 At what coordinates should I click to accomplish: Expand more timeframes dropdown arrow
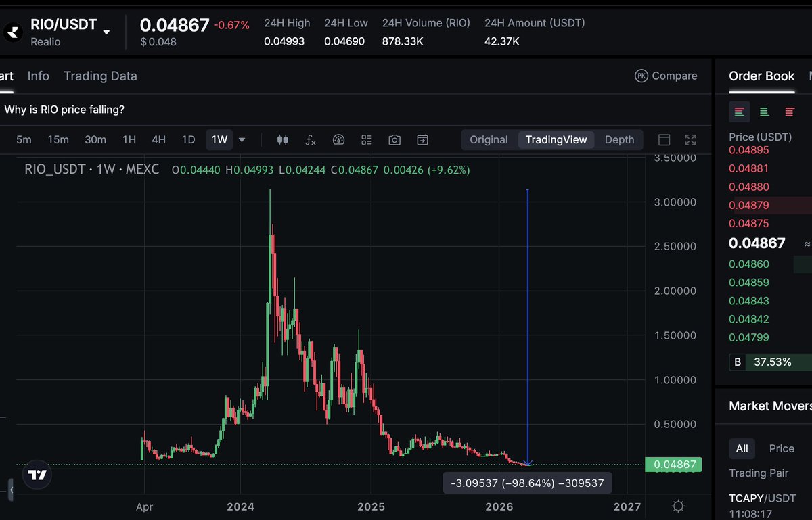click(x=242, y=140)
